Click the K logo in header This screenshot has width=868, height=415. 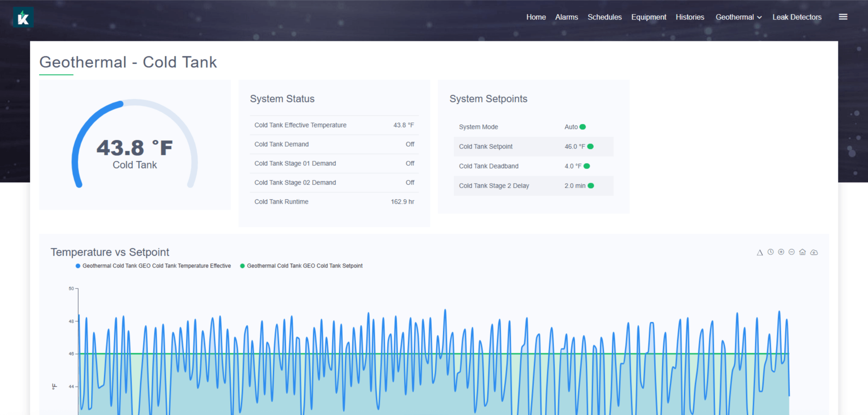(x=23, y=17)
